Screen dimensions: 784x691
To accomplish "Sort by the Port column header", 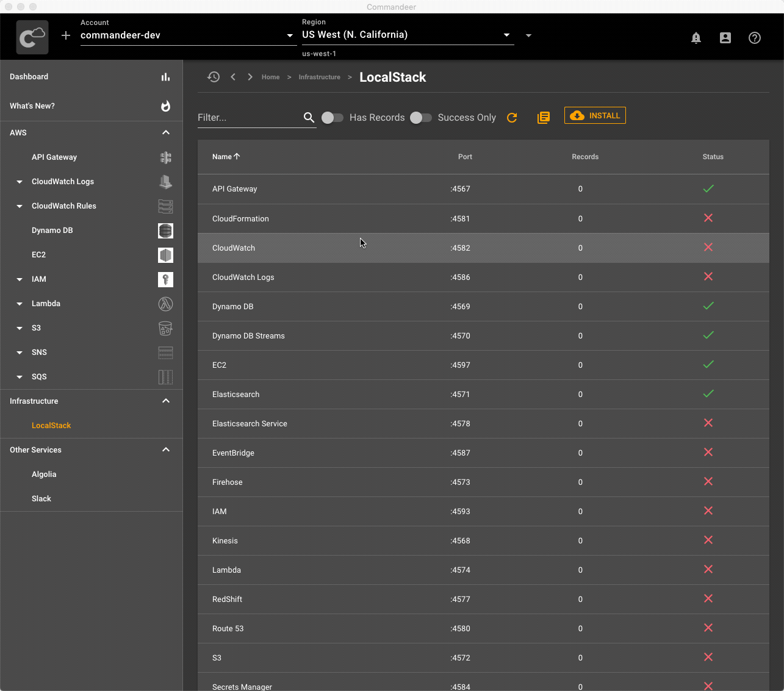I will 465,157.
